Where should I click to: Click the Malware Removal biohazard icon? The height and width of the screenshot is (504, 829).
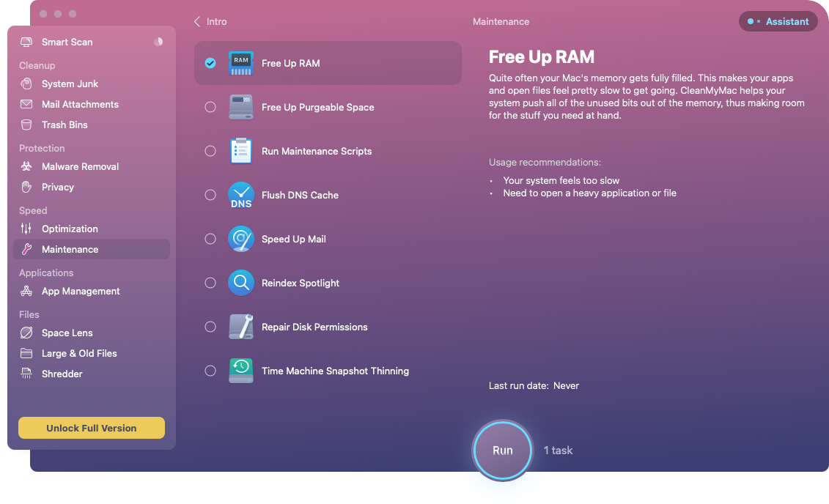(26, 166)
